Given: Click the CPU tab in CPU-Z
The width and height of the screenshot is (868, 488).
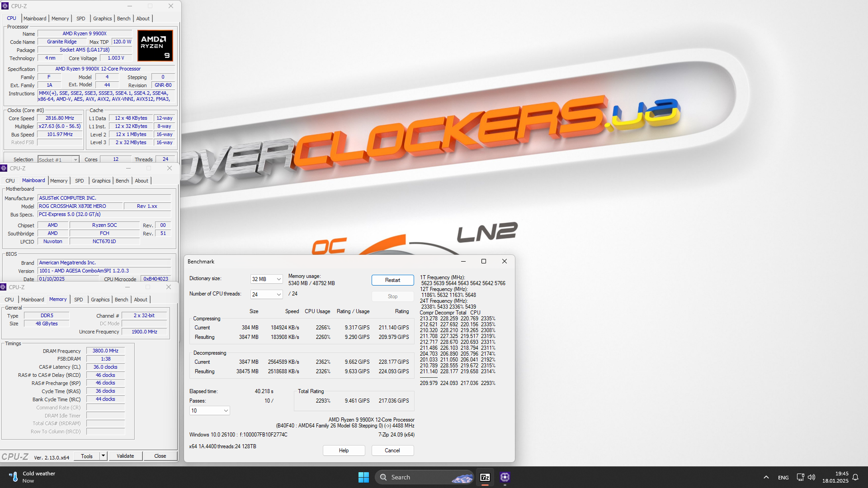Looking at the screenshot, I should [x=11, y=18].
